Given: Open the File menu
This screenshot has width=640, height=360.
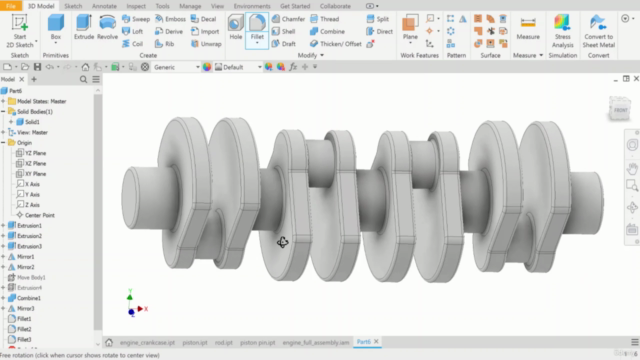Looking at the screenshot, I should 11,6.
